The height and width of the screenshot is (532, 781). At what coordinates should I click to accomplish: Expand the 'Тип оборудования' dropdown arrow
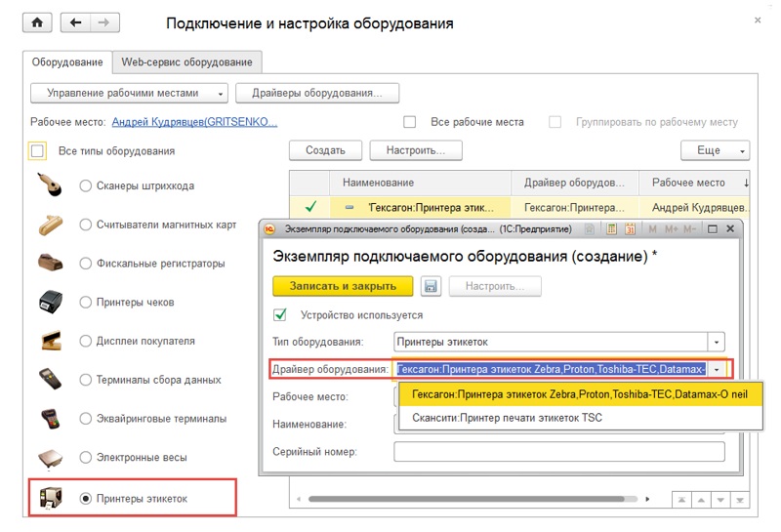click(x=718, y=342)
